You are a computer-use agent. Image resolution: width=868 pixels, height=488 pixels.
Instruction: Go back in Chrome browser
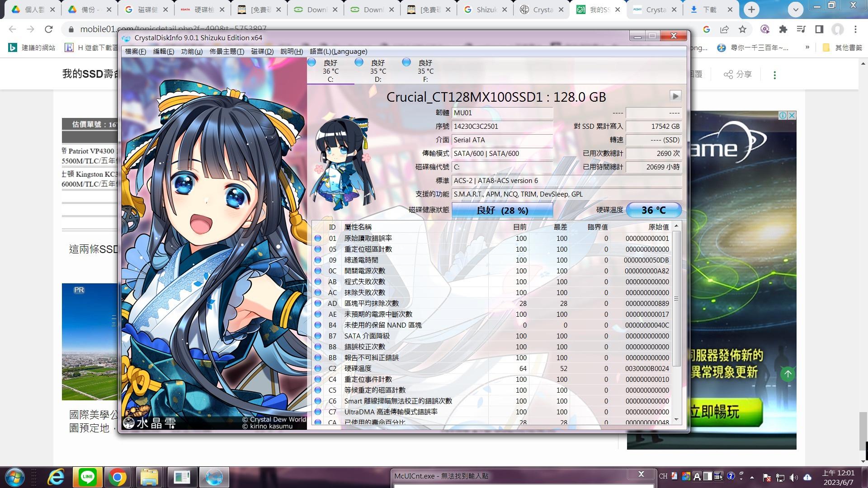point(12,29)
